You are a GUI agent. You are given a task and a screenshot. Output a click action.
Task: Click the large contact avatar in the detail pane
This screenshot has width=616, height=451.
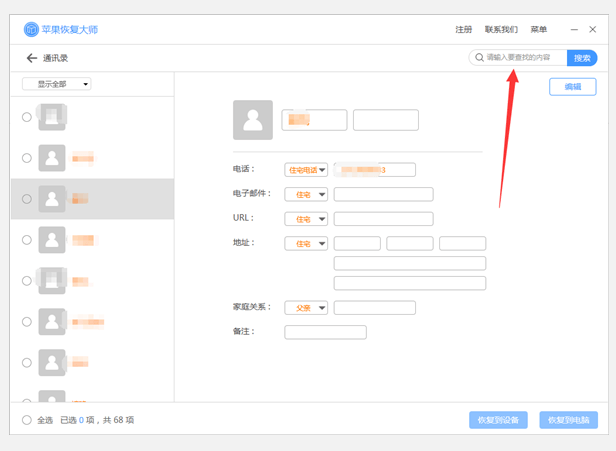click(x=252, y=120)
